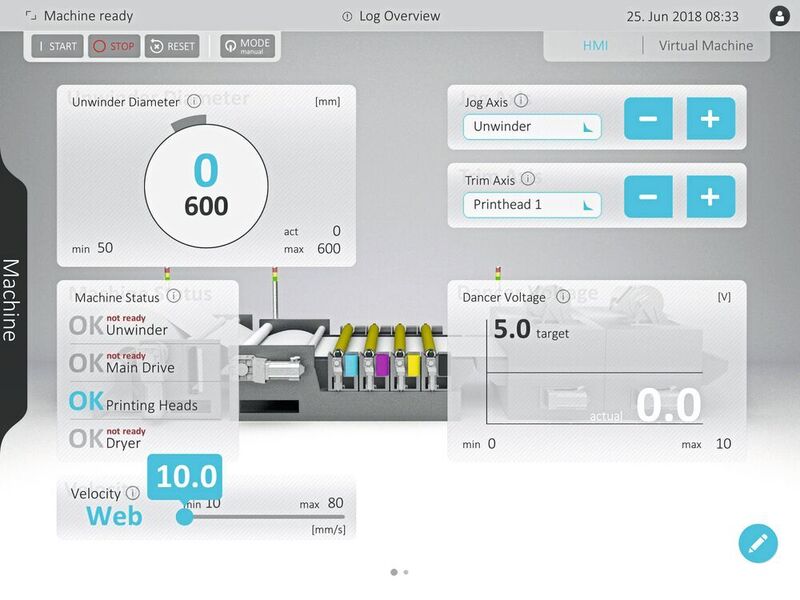Click the red STOP button
This screenshot has height=600, width=800.
(x=114, y=46)
